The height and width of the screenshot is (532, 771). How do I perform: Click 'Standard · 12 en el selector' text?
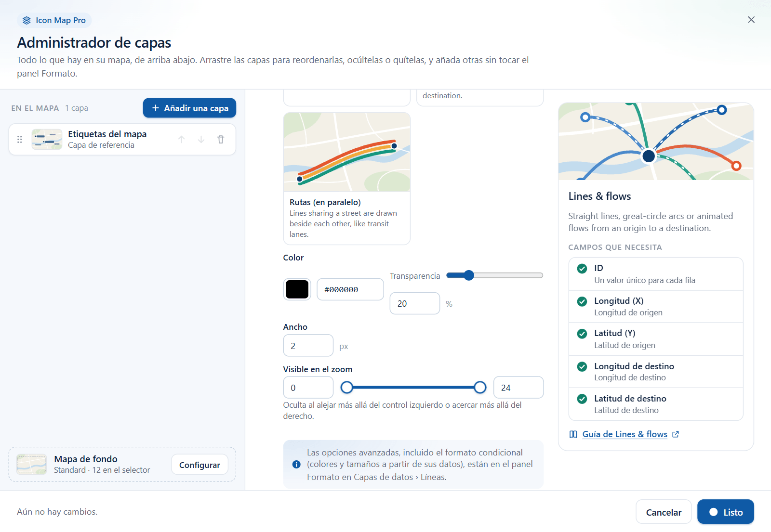[x=102, y=470]
